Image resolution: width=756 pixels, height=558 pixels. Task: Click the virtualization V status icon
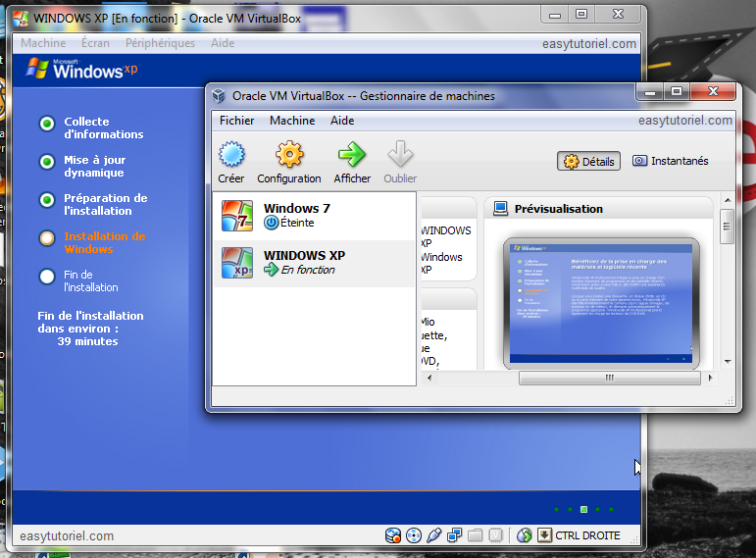(495, 535)
